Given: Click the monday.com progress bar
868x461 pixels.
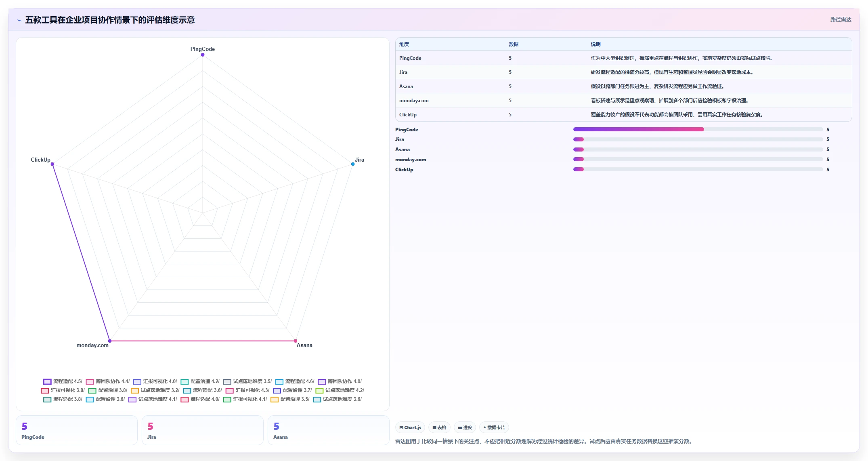Looking at the screenshot, I should [x=698, y=159].
